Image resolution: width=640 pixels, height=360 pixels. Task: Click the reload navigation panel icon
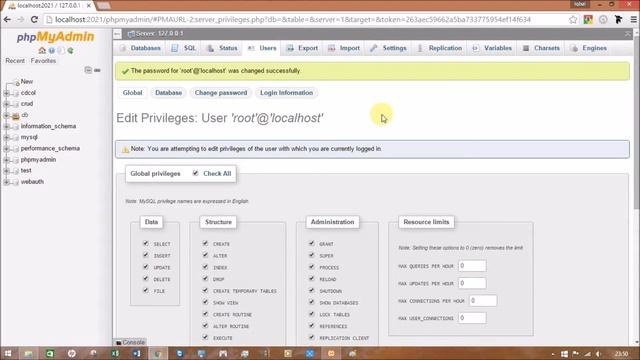click(x=70, y=51)
